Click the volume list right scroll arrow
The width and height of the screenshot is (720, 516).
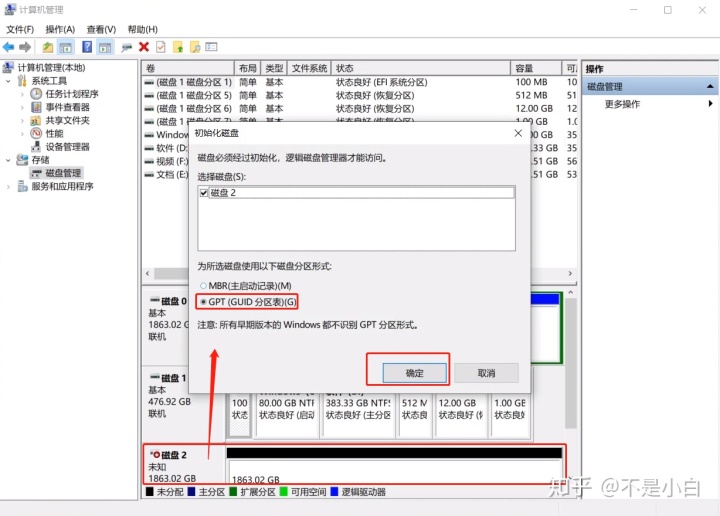[570, 273]
